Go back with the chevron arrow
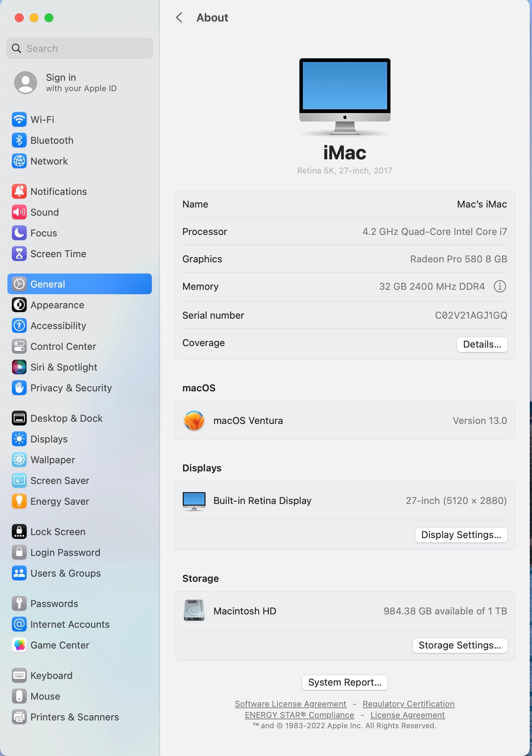This screenshot has height=756, width=532. pos(179,17)
